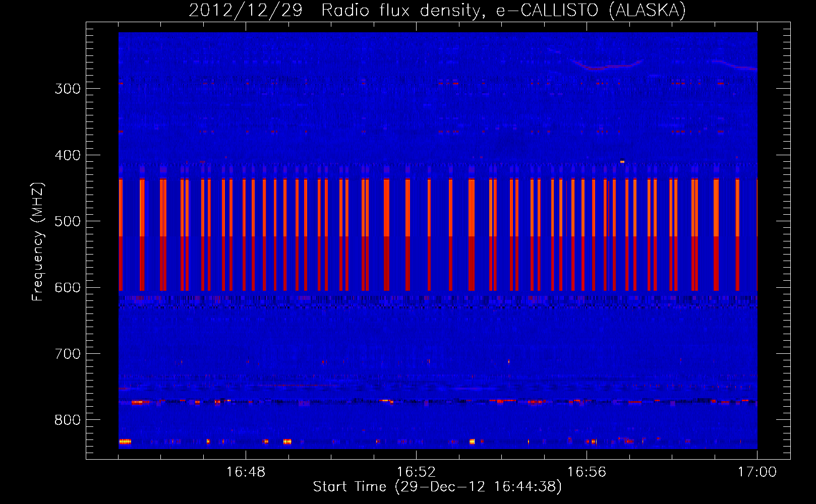
Task: Click the 700 frequency tick label
Action: pyautogui.click(x=68, y=354)
